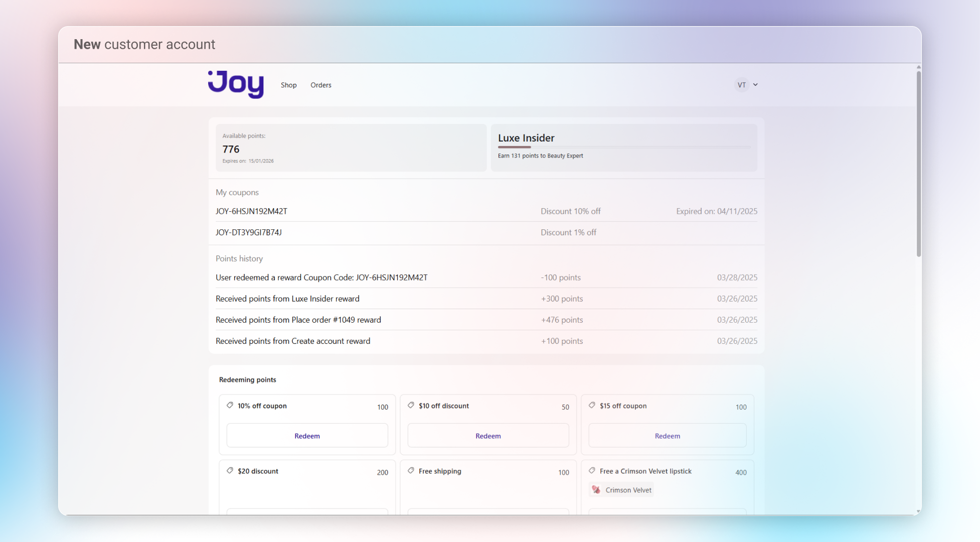Open the Shop menu item
Image resolution: width=980 pixels, height=542 pixels.
pos(288,85)
